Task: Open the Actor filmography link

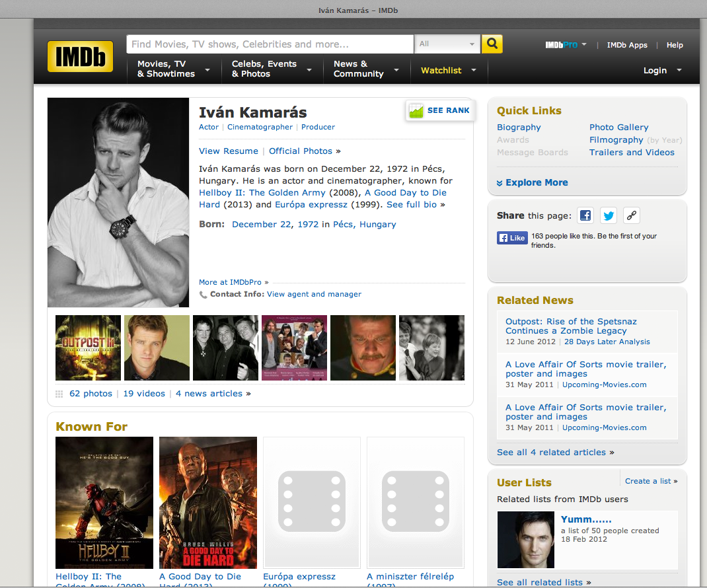Action: [209, 127]
